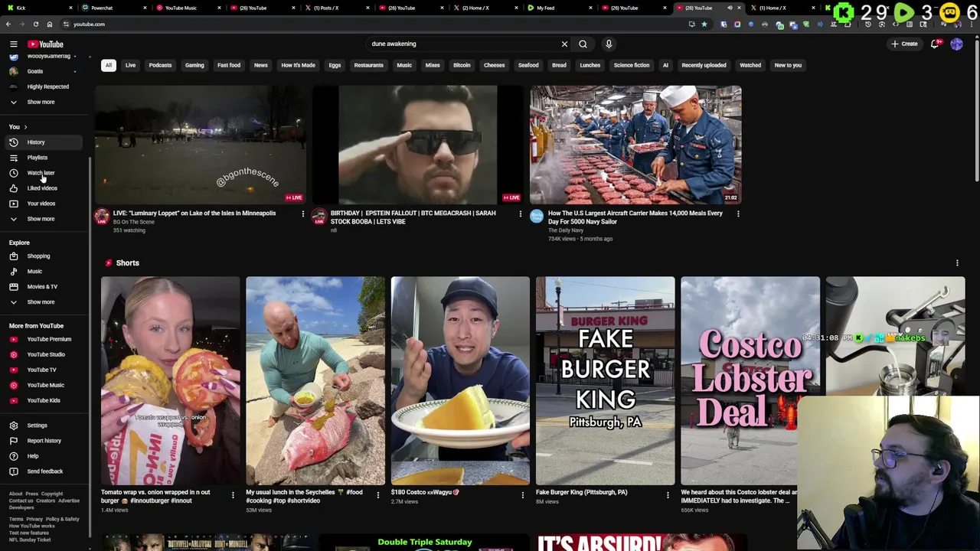Edit the dune awakening search field
The height and width of the screenshot is (551, 980).
[x=463, y=44]
